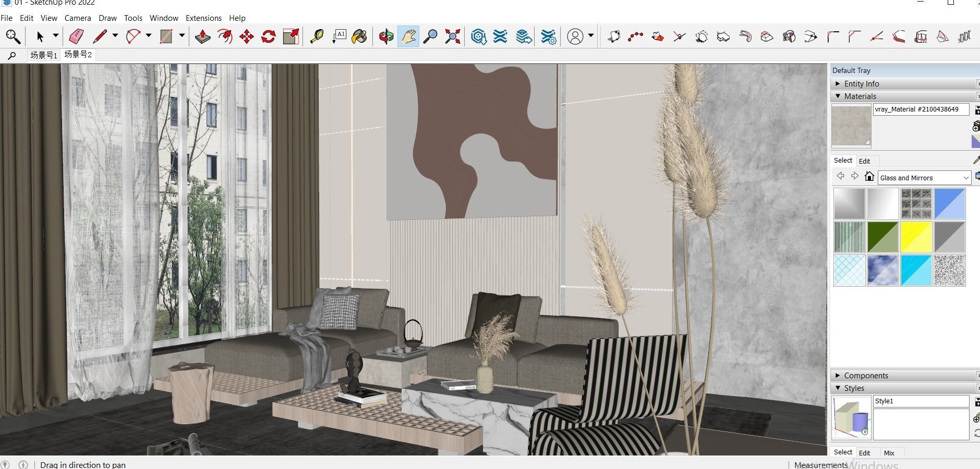Open the Camera menu

point(78,18)
